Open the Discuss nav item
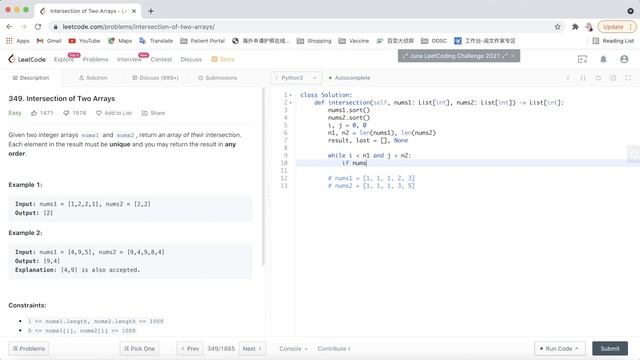 pyautogui.click(x=191, y=59)
